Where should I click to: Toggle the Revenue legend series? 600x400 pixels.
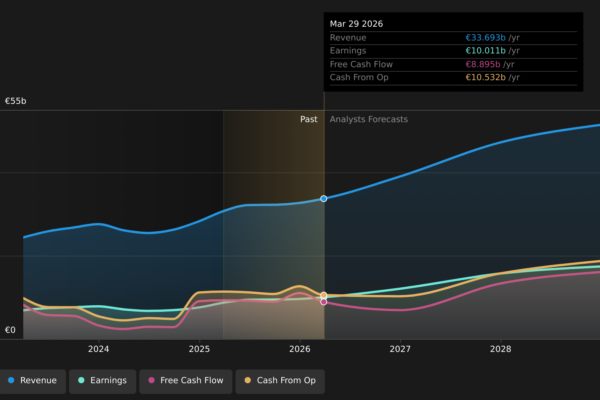33,381
